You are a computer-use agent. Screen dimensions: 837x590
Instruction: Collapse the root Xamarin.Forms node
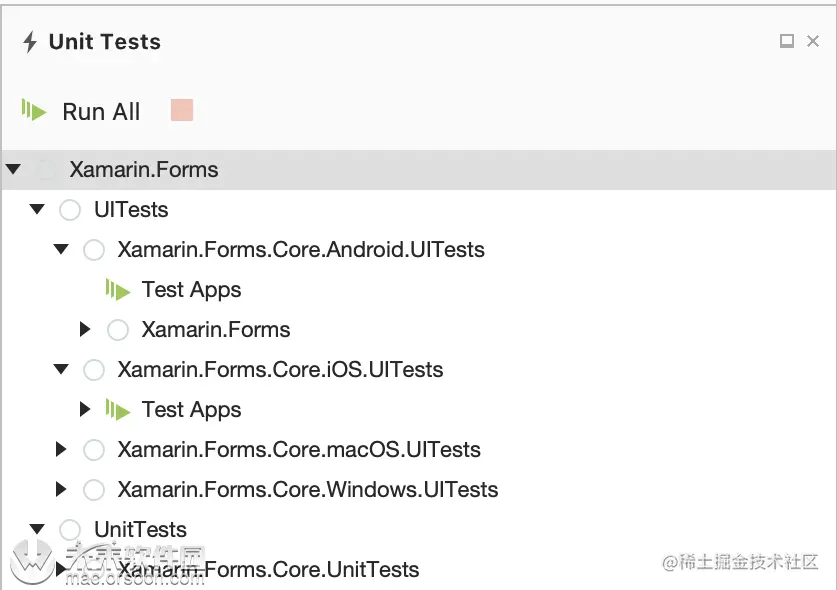13,170
